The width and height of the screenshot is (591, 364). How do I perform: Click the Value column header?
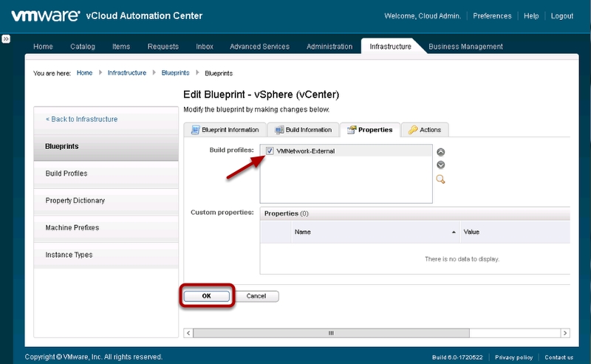tap(515, 232)
